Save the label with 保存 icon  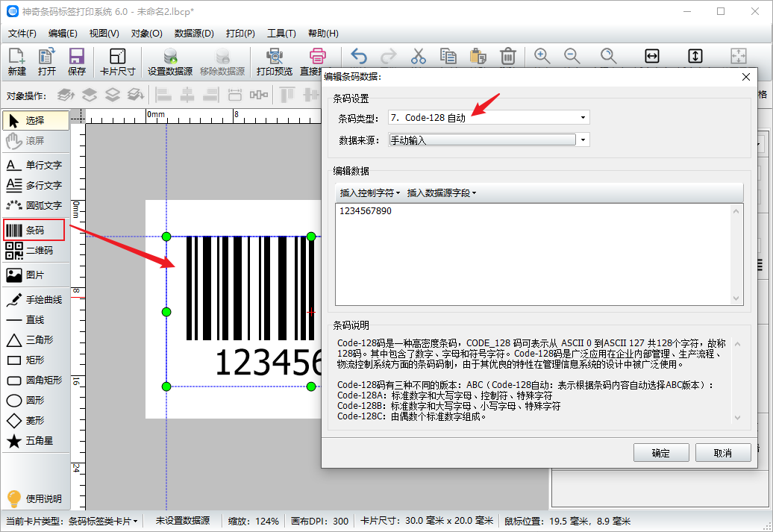coord(76,62)
